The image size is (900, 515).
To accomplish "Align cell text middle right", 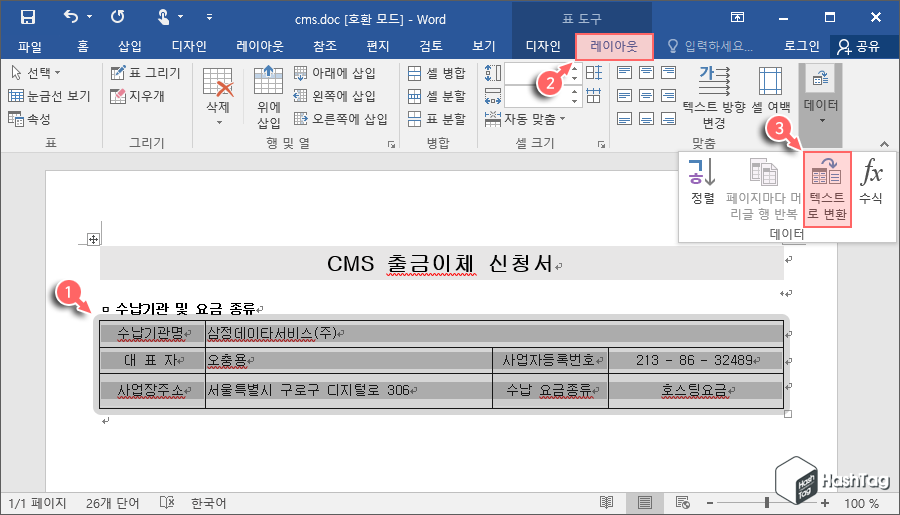I will [x=668, y=95].
